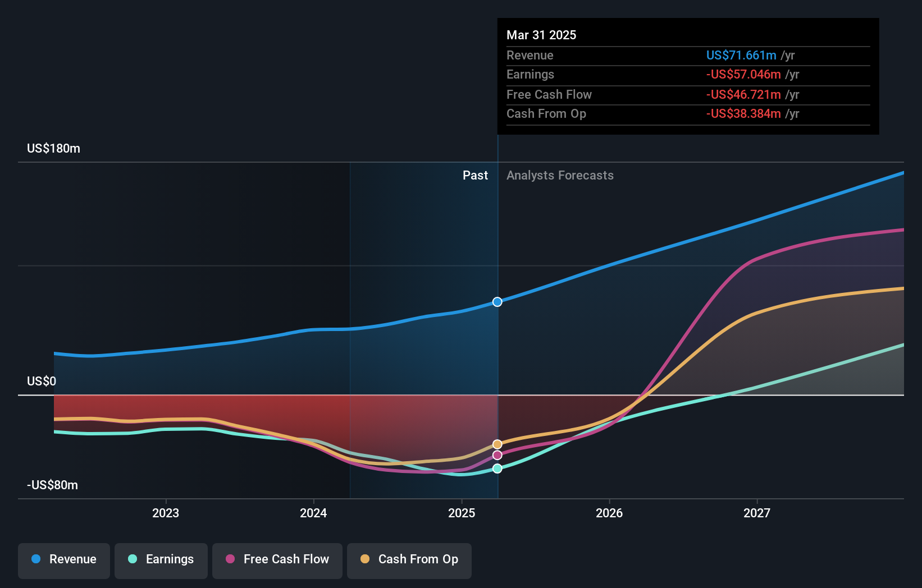Click the Past label on chart
Screen dimensions: 922x588
475,176
